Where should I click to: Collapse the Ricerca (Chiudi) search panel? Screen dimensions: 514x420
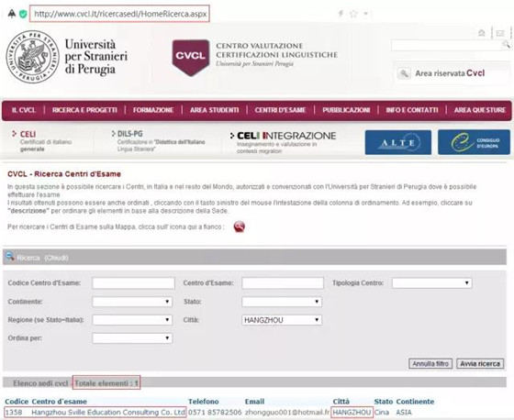pos(42,258)
